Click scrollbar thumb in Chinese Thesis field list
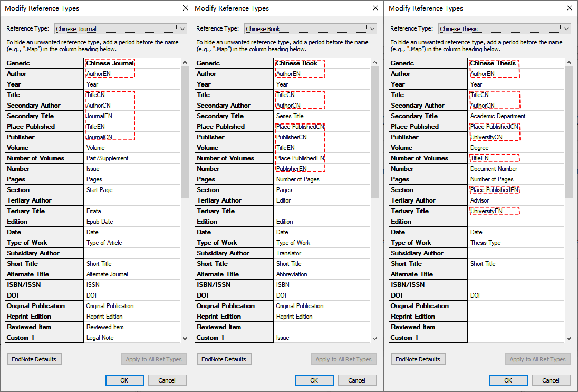This screenshot has width=578, height=392. point(569,132)
